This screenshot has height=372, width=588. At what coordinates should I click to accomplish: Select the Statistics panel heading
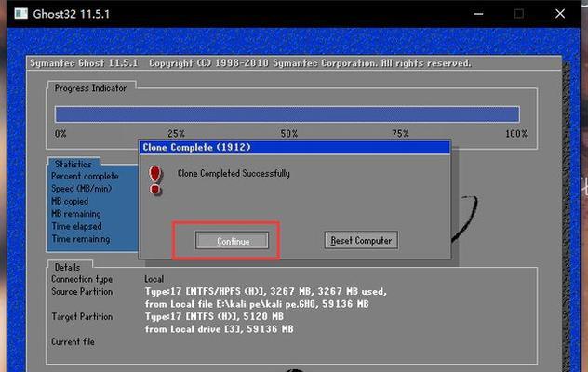point(73,164)
